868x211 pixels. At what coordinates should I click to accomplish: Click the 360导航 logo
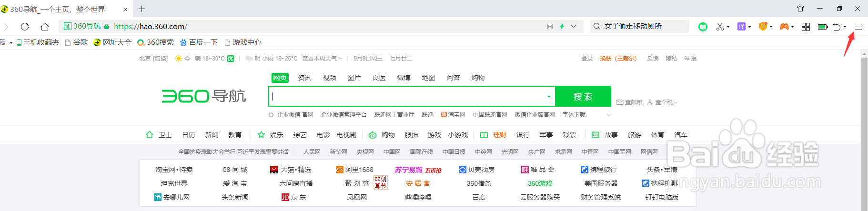pos(203,96)
